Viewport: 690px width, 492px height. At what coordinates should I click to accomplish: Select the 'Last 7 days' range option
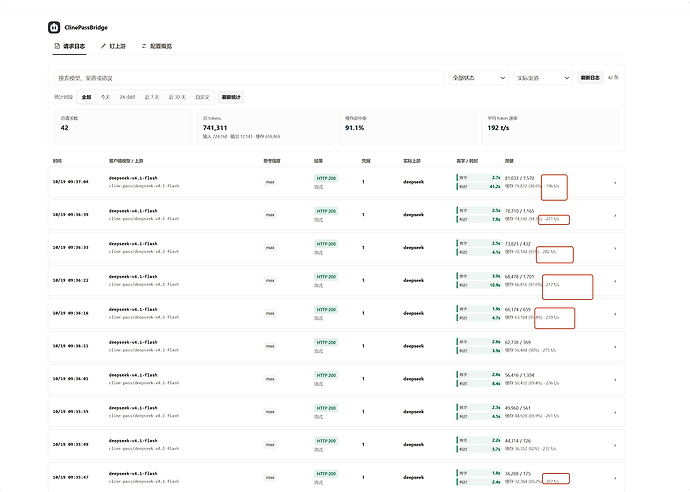tap(152, 97)
